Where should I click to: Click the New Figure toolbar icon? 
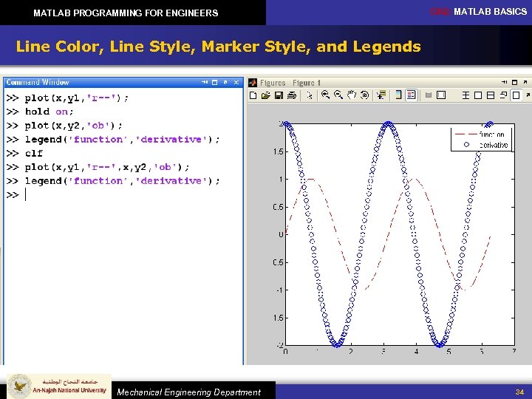point(253,95)
